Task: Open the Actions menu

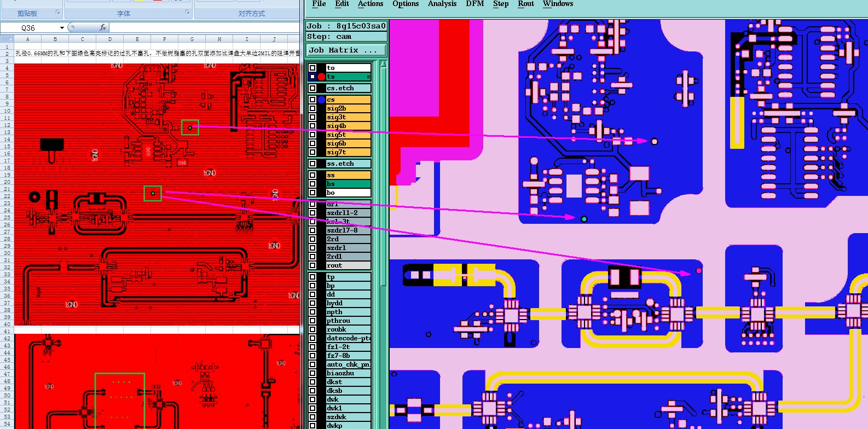Action: point(371,4)
